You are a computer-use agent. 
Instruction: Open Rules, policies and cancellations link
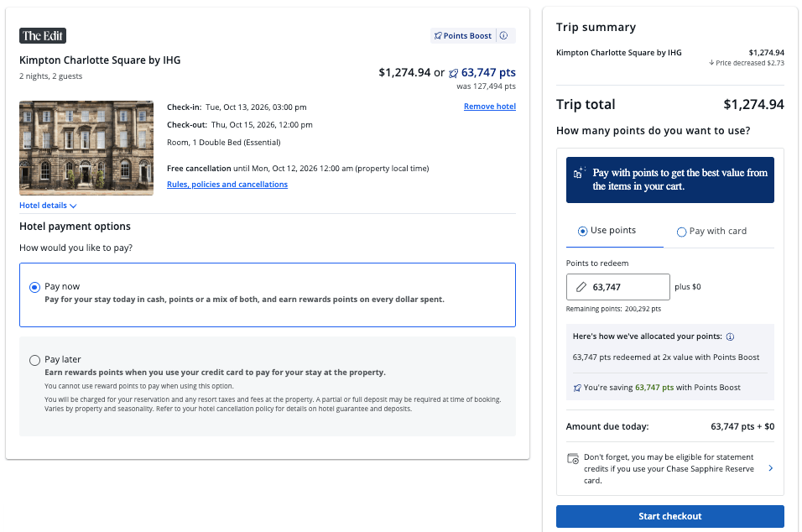tap(227, 185)
